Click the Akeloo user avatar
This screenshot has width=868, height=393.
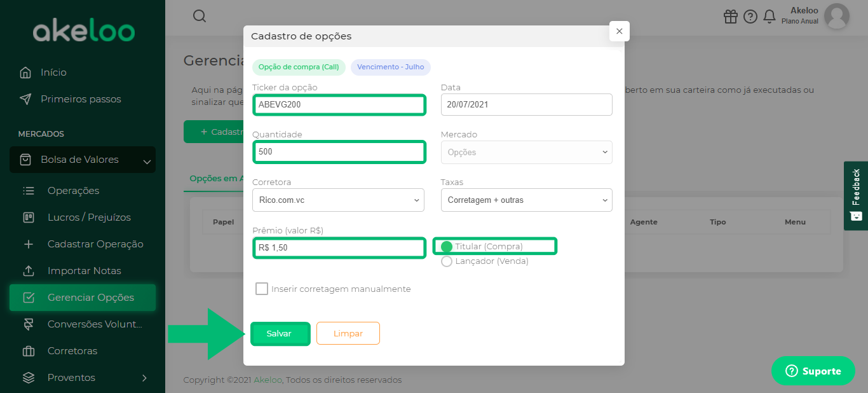(836, 16)
